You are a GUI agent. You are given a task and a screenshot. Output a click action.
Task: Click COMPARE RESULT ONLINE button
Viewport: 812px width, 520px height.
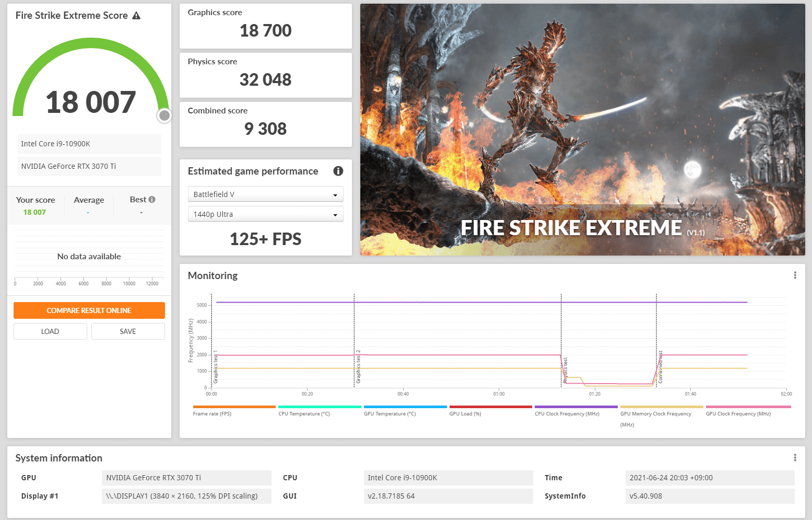tap(89, 310)
